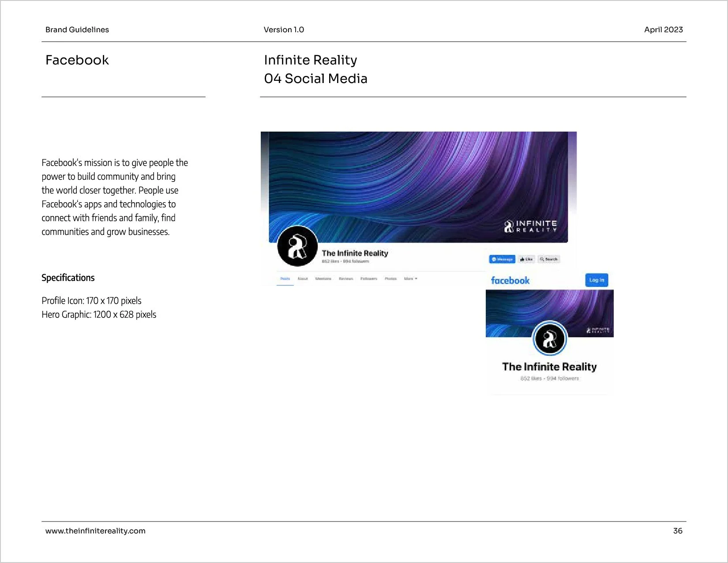Click the 'Specifications' subheading

[68, 278]
